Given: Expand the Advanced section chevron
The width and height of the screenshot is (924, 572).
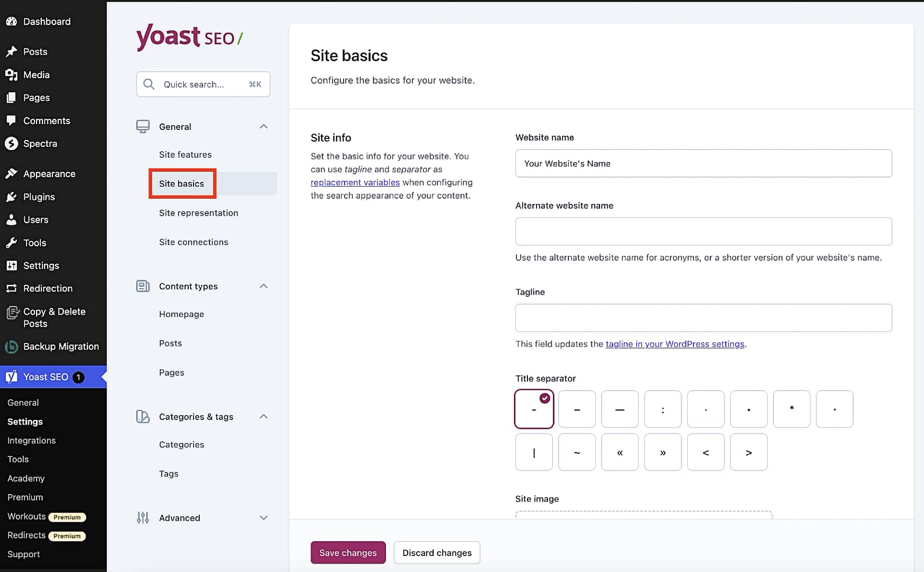Looking at the screenshot, I should (263, 518).
